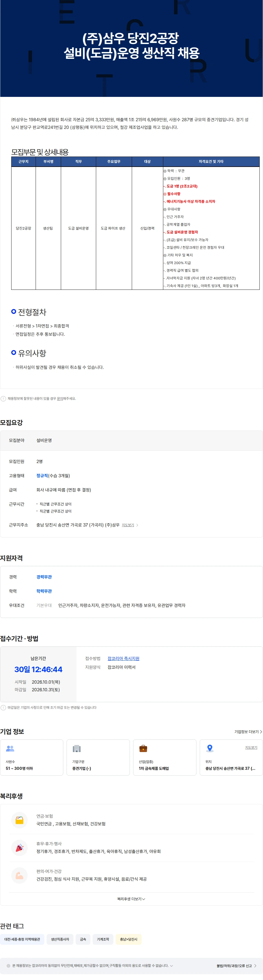Click the 도금 설비운영 table cell

(78, 228)
